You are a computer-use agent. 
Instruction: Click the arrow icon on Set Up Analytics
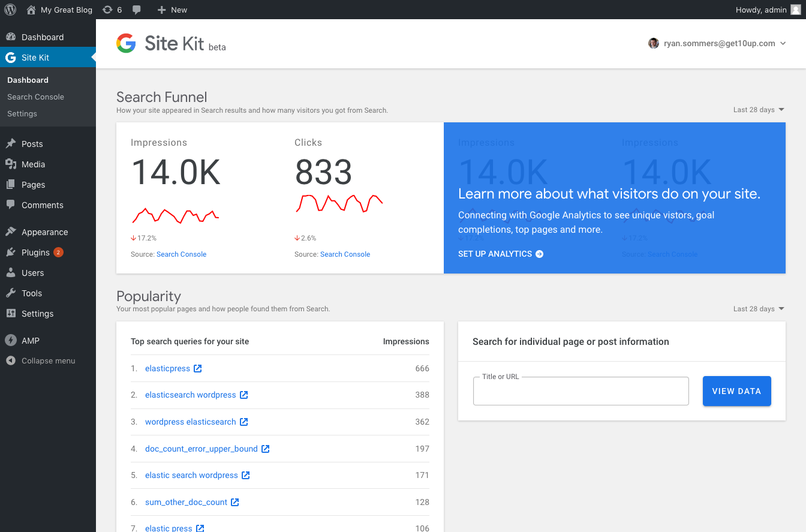(539, 254)
